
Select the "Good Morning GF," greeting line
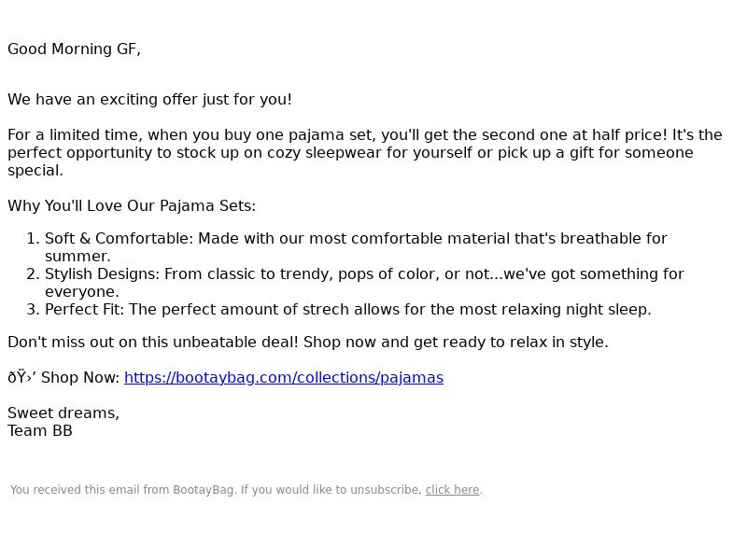(x=74, y=49)
